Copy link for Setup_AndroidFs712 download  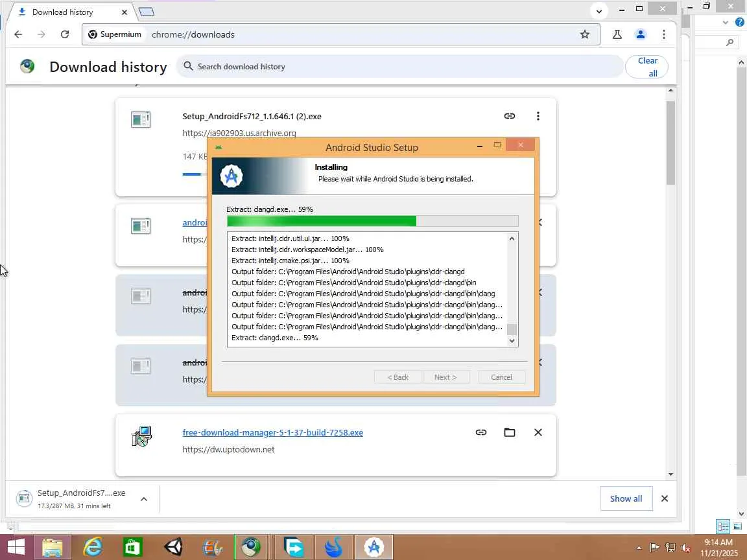tap(509, 116)
